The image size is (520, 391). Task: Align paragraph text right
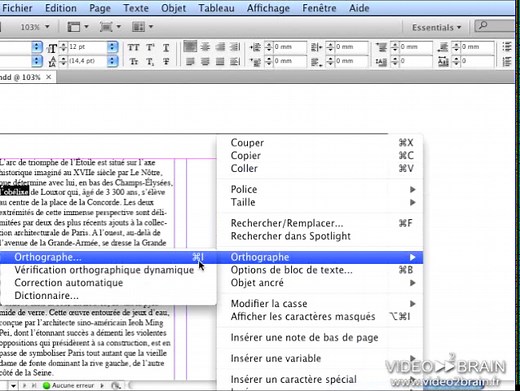click(x=220, y=47)
